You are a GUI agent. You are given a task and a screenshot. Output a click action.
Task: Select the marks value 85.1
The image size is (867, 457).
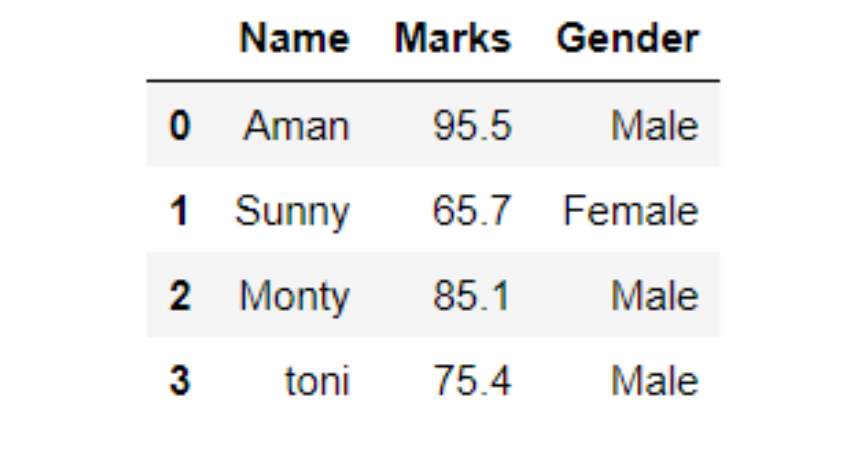(x=472, y=296)
